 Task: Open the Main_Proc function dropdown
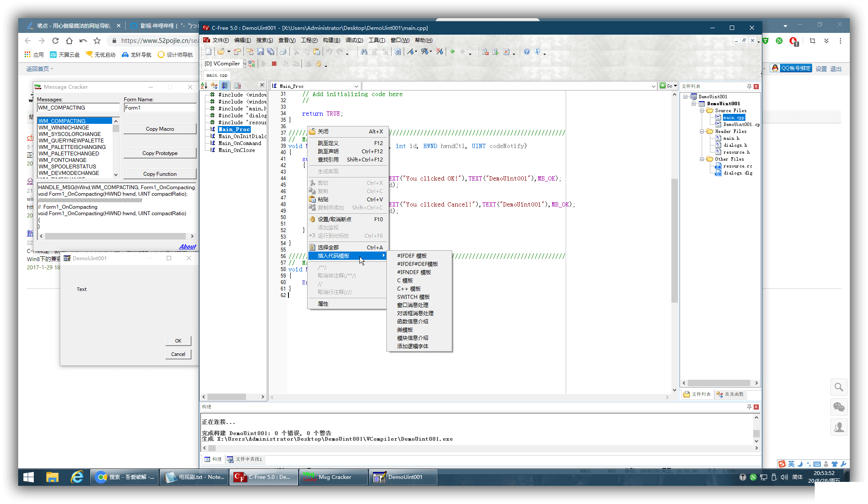[x=356, y=86]
